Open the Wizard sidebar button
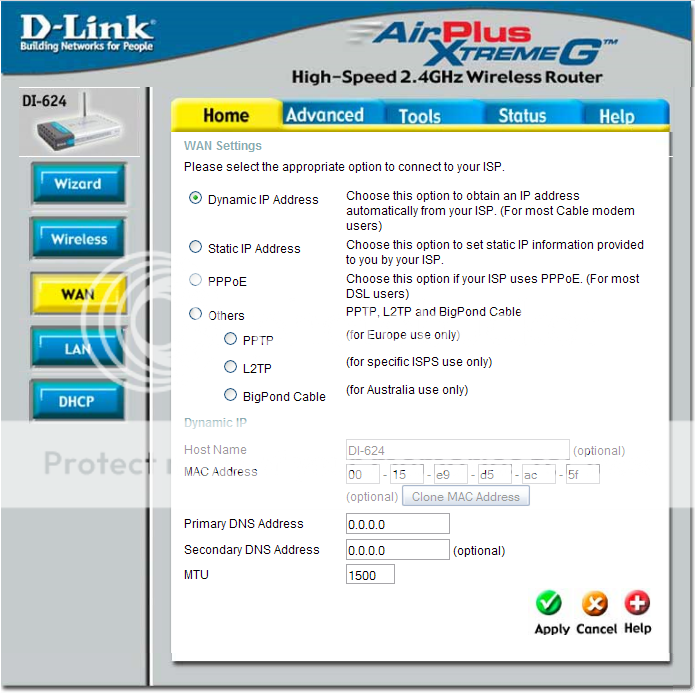695x693 pixels. [x=78, y=184]
